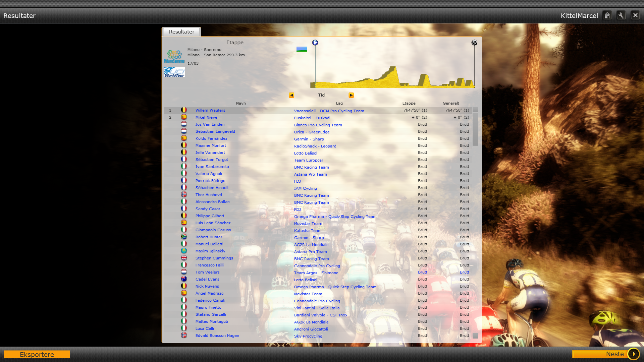The image size is (644, 362).
Task: Sort results by the Etappe column header
Action: [409, 103]
